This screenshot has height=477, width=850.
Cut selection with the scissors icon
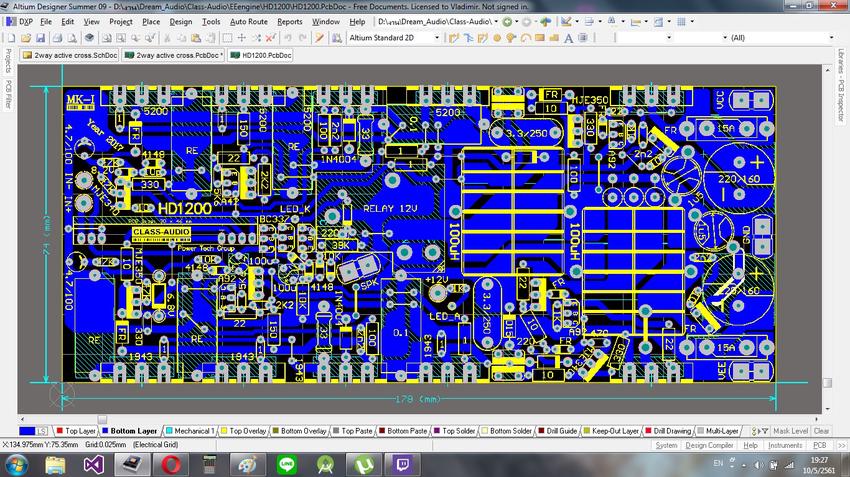coord(168,38)
